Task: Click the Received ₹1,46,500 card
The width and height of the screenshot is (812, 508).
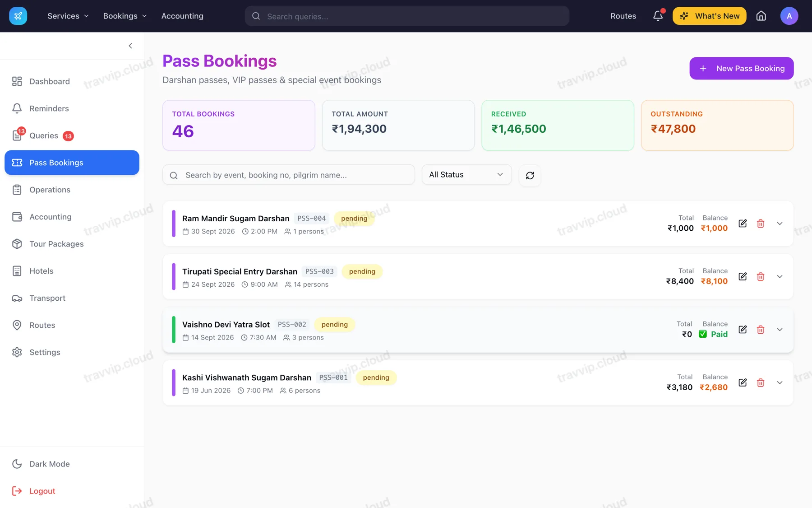Action: pyautogui.click(x=558, y=125)
